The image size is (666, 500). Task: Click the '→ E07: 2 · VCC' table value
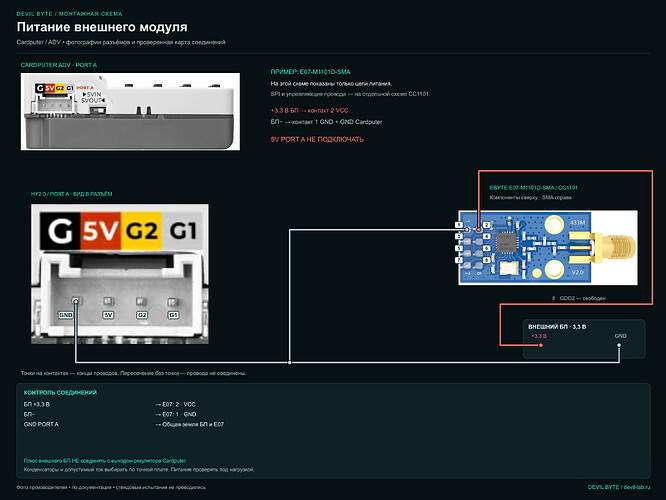click(x=175, y=404)
